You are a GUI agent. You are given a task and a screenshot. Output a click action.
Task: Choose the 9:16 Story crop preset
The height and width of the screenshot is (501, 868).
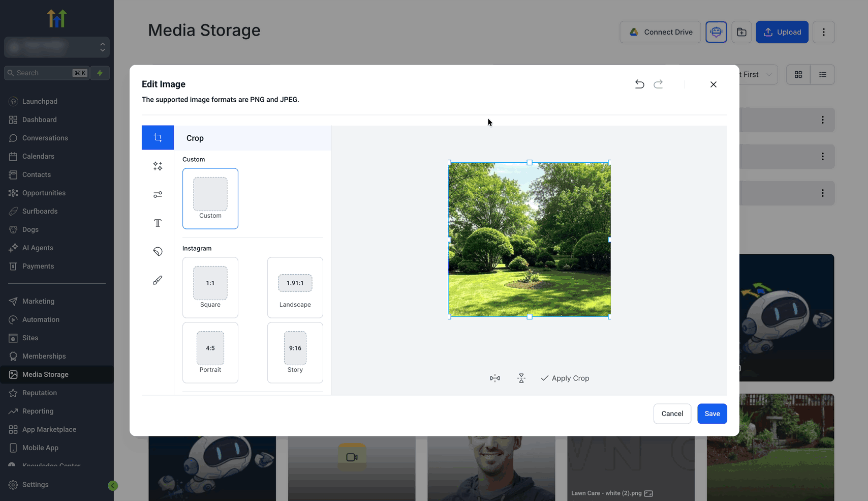[x=295, y=353]
